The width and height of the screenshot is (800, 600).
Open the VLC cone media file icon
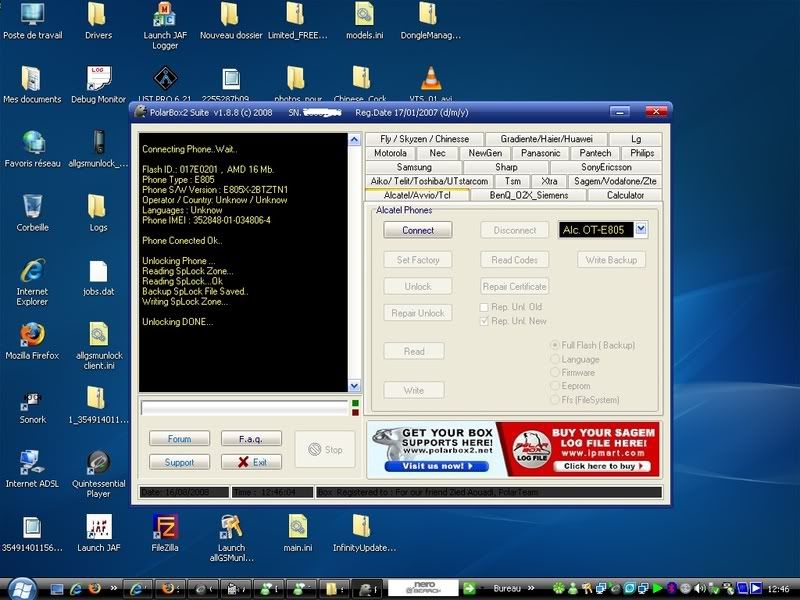point(431,82)
